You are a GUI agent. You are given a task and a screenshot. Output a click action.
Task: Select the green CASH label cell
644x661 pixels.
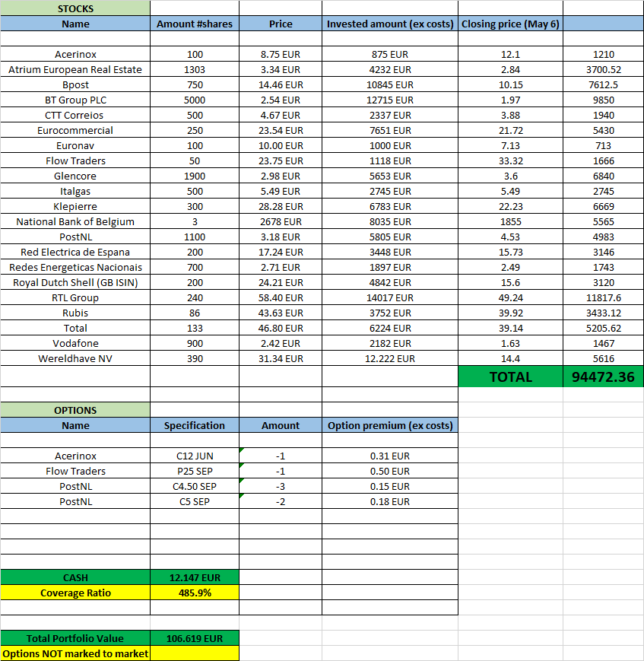pyautogui.click(x=75, y=577)
